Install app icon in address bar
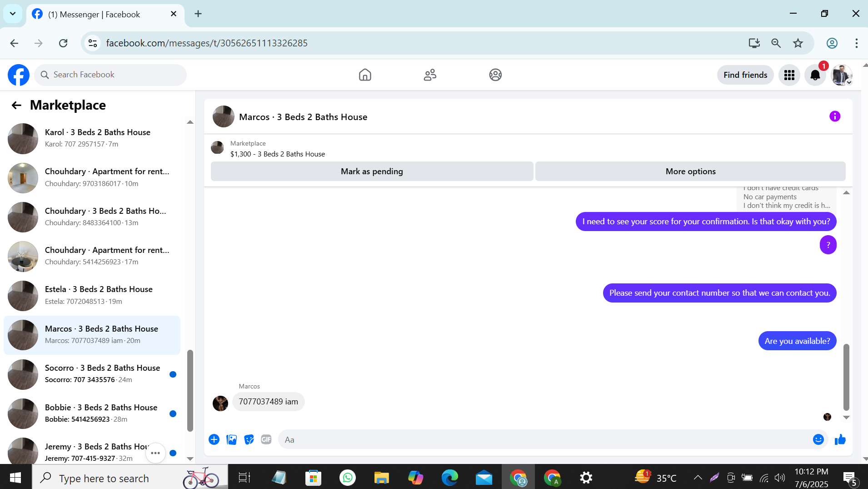Image resolution: width=868 pixels, height=489 pixels. coord(754,43)
